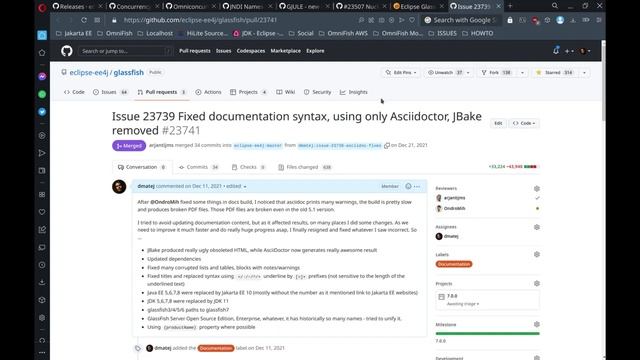Open the Assignees gear settings
Screen dimensions: 640x360
[x=536, y=227]
